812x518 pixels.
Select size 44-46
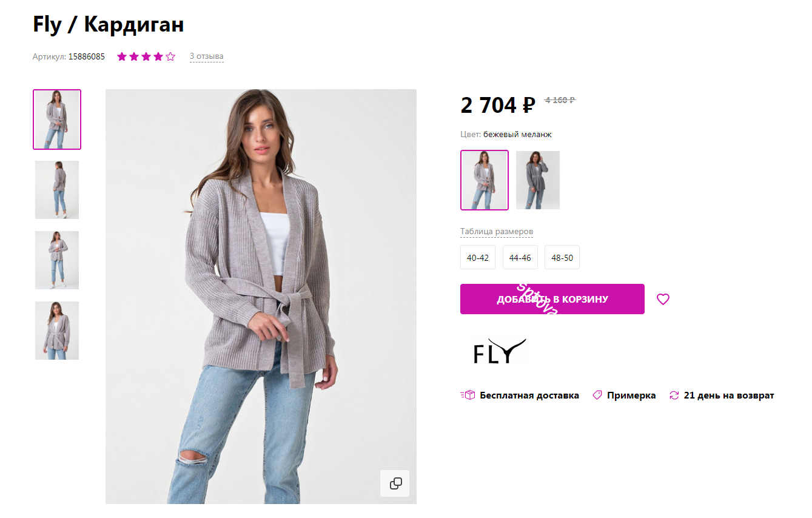(520, 257)
